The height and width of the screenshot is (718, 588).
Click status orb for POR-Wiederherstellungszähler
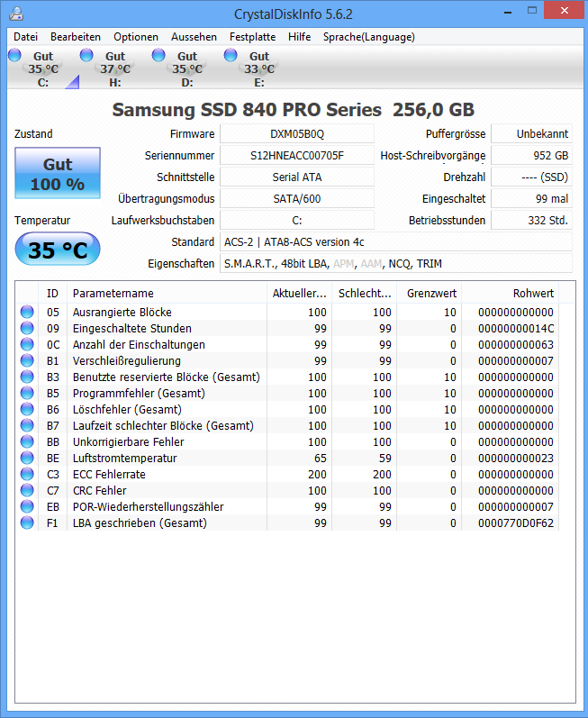(x=27, y=506)
